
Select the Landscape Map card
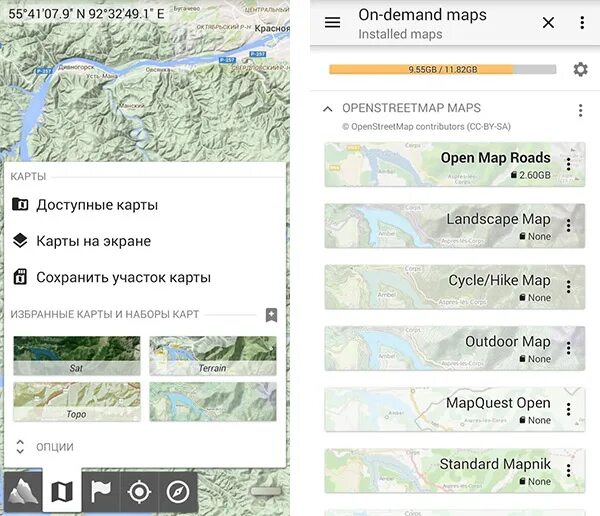455,226
